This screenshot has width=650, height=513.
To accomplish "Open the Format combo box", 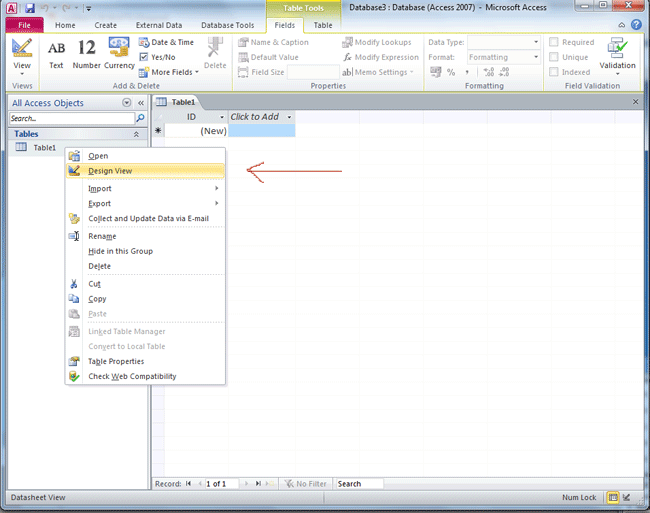I will click(504, 57).
